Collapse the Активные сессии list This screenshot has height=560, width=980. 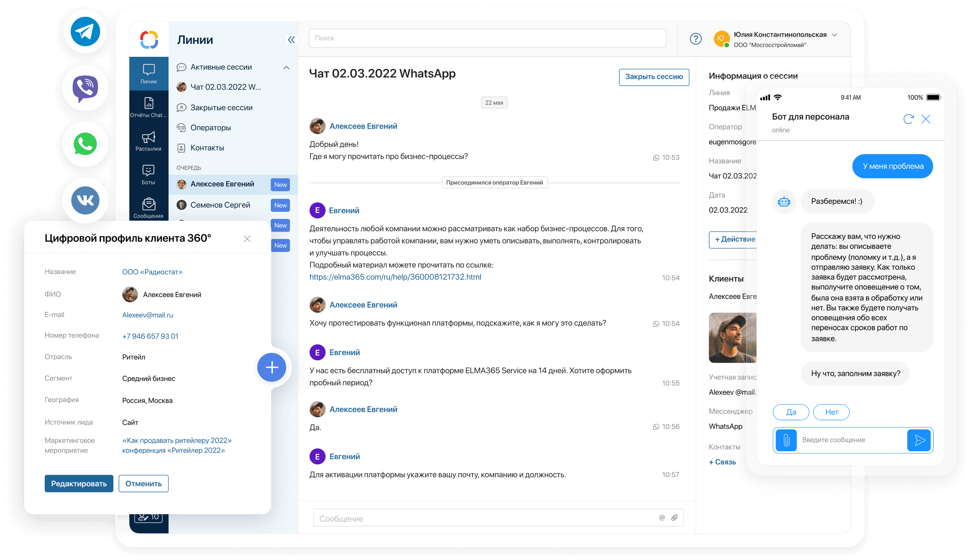coord(286,67)
